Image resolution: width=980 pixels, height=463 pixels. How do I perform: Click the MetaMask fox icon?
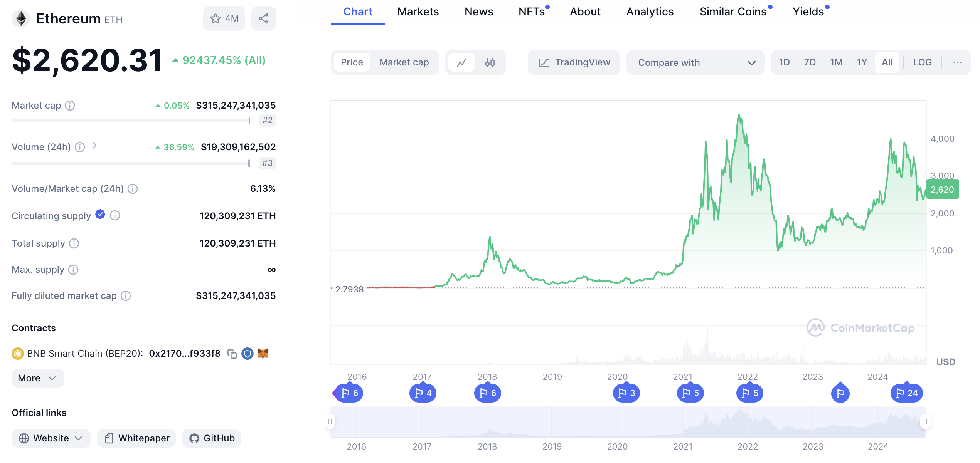tap(263, 353)
